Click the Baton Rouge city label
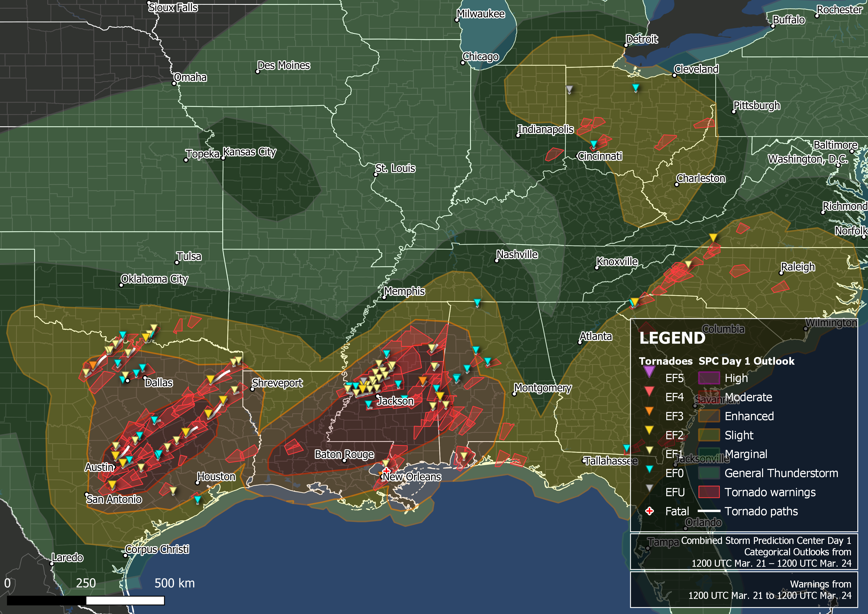This screenshot has width=868, height=614. [x=344, y=455]
